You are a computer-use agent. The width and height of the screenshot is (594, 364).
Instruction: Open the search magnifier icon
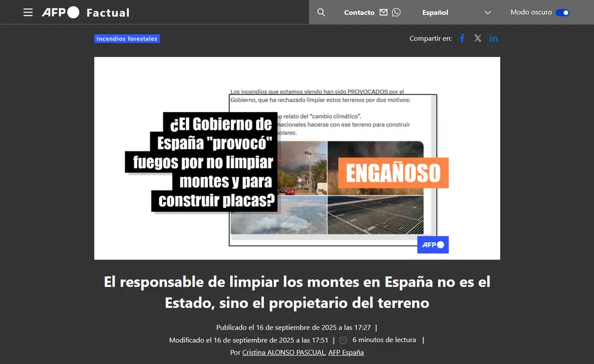click(x=321, y=12)
